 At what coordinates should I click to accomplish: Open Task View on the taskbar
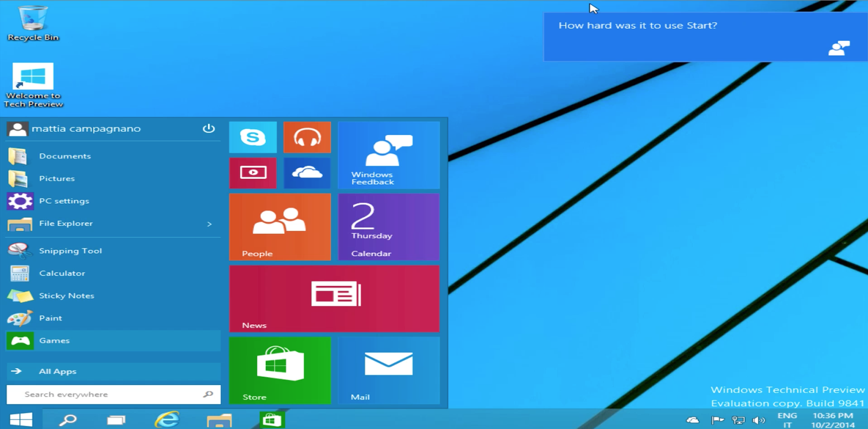116,419
